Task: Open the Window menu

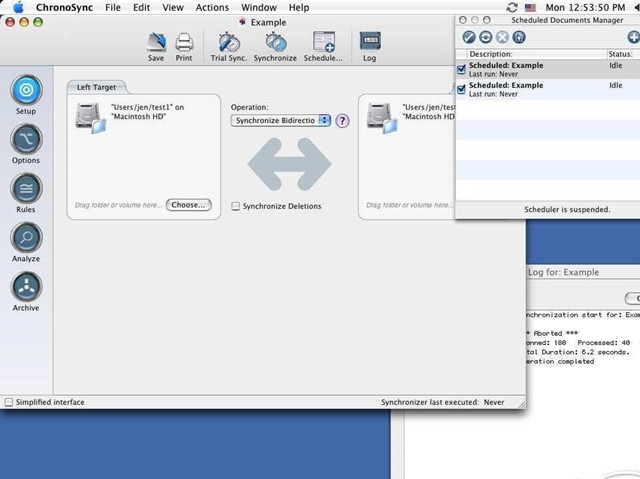Action: click(259, 7)
